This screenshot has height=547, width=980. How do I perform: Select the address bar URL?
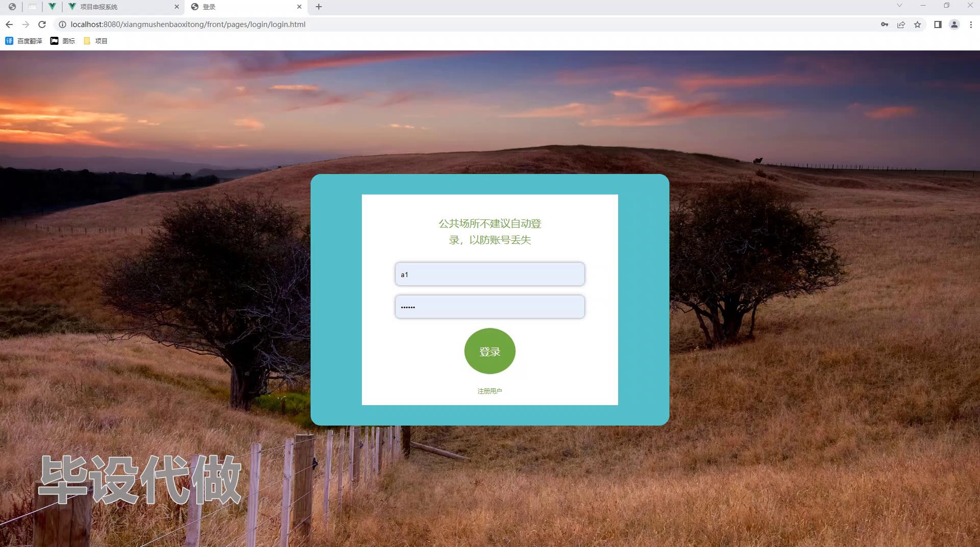coord(188,24)
